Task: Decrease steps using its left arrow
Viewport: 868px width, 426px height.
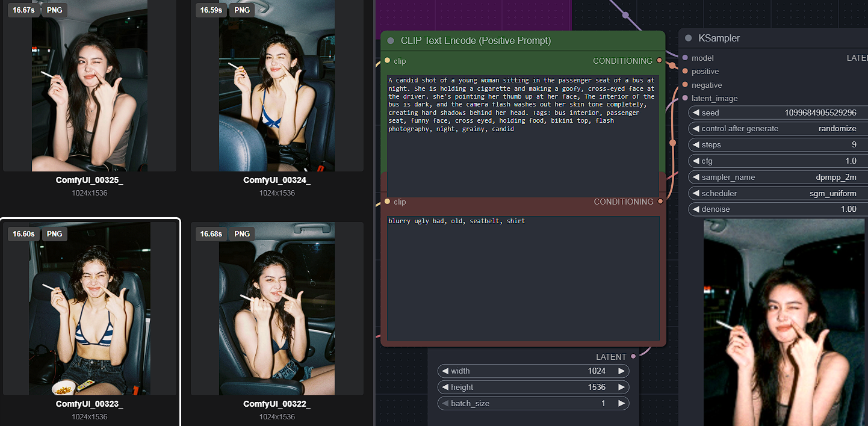Action: pos(696,144)
